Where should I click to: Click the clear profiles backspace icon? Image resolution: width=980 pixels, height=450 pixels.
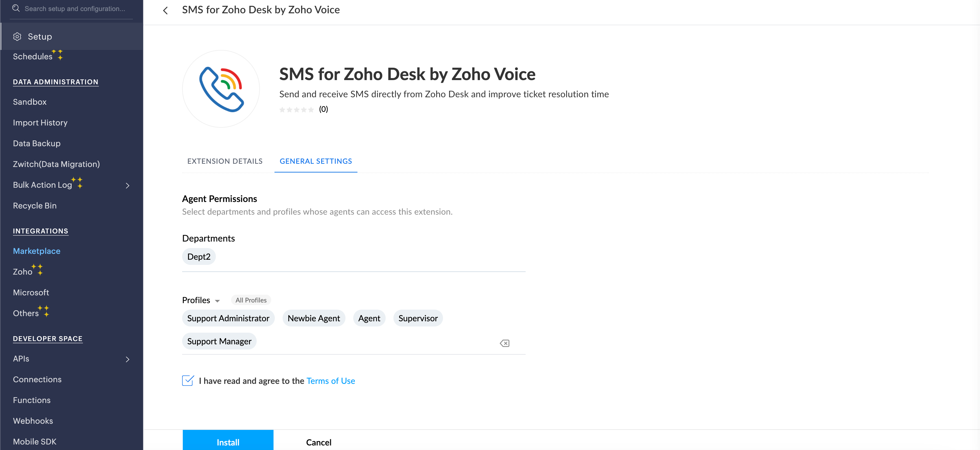[x=505, y=343]
